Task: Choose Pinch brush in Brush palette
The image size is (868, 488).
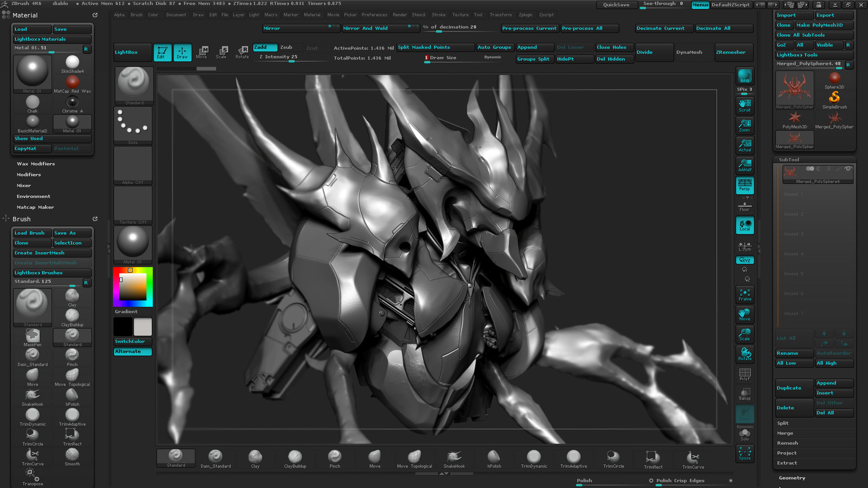Action: coord(72,358)
